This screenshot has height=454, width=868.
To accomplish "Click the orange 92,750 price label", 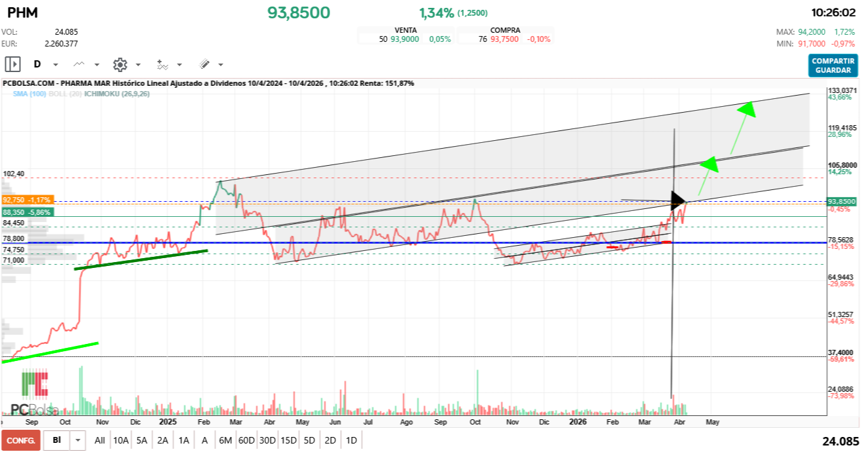I will click(x=26, y=199).
